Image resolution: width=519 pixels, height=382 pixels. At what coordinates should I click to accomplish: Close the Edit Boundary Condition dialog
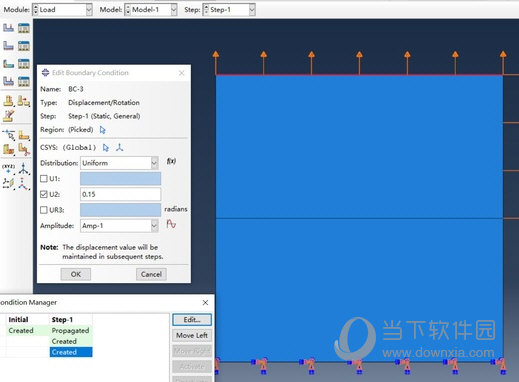(x=182, y=73)
